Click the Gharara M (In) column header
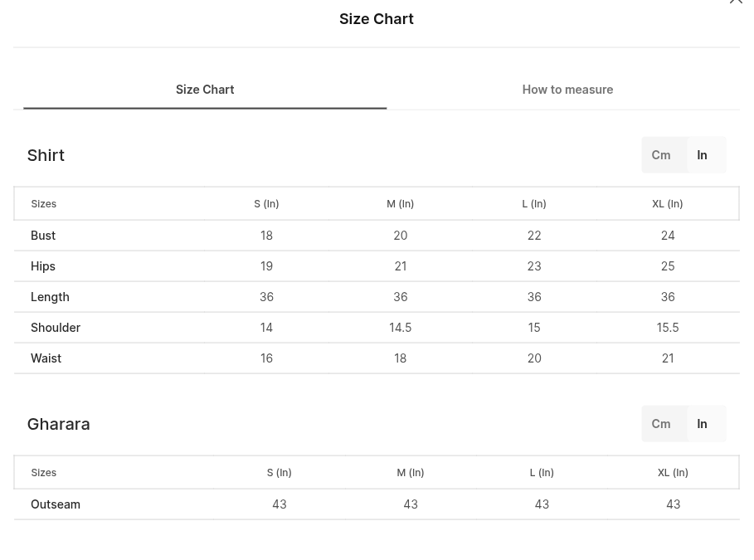754x560 pixels. pyautogui.click(x=411, y=472)
